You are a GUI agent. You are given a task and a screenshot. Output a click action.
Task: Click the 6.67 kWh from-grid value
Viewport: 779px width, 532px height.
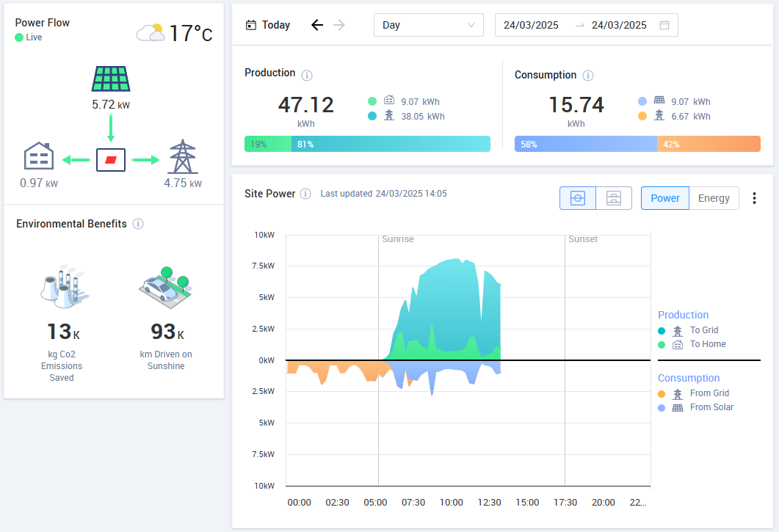click(x=691, y=116)
